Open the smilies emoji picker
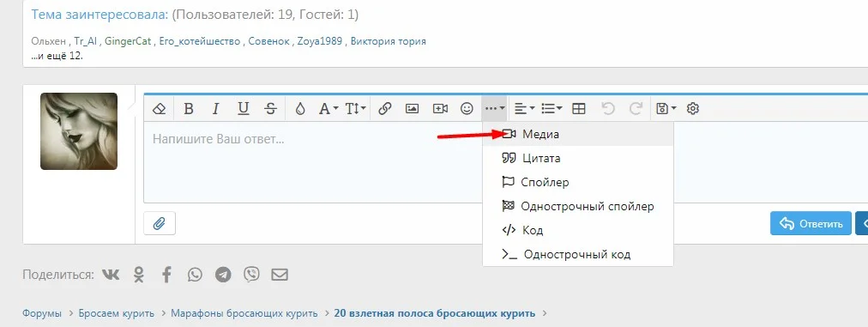Image resolution: width=868 pixels, height=327 pixels. pos(467,109)
